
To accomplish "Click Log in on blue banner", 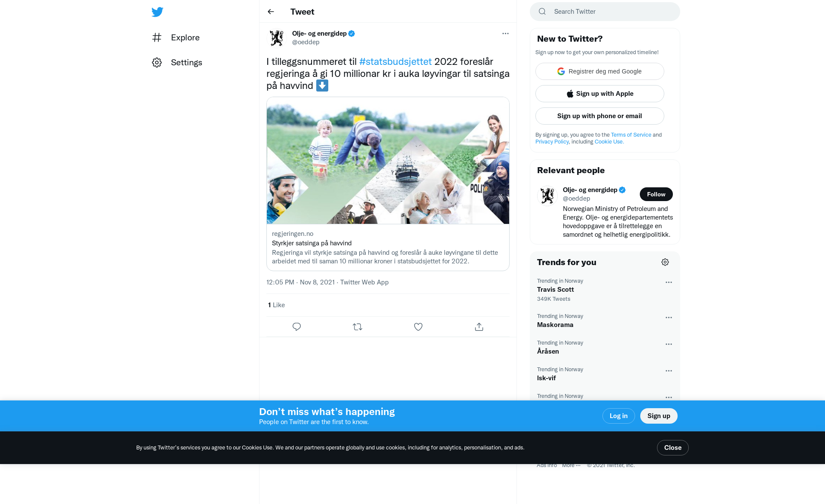I will pos(619,416).
